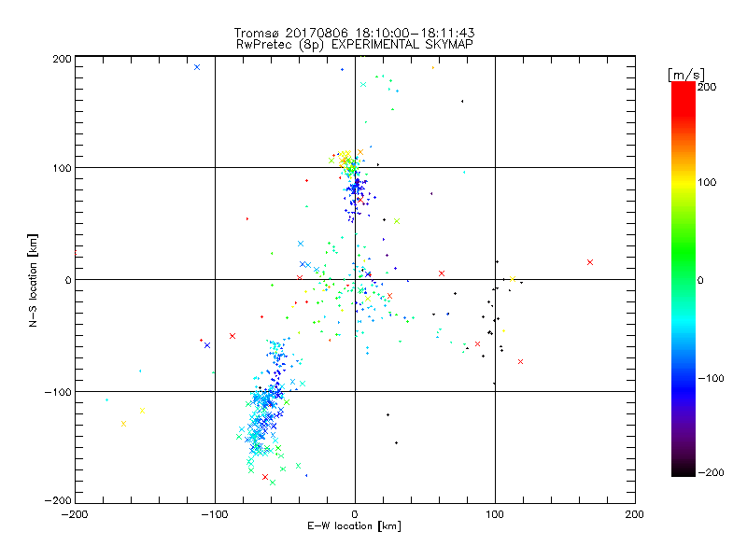Screen dimensions: 747x560
Task: Click the x-axis tick label '-200'
Action: (x=75, y=514)
